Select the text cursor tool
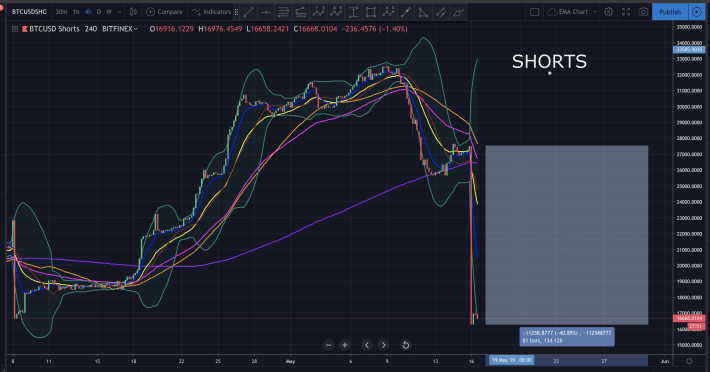This screenshot has width=710, height=372. pyautogui.click(x=354, y=12)
